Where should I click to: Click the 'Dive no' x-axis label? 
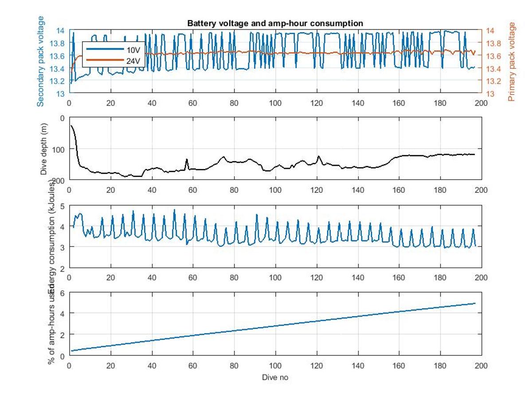[275, 377]
